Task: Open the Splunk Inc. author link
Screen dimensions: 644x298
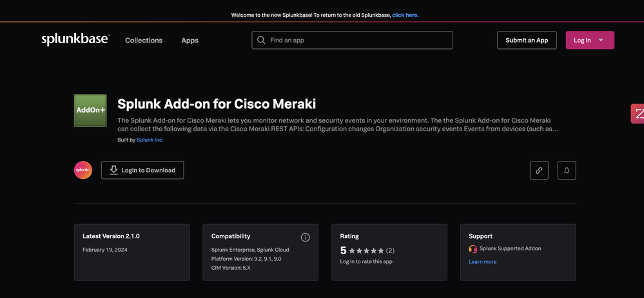Action: [150, 140]
